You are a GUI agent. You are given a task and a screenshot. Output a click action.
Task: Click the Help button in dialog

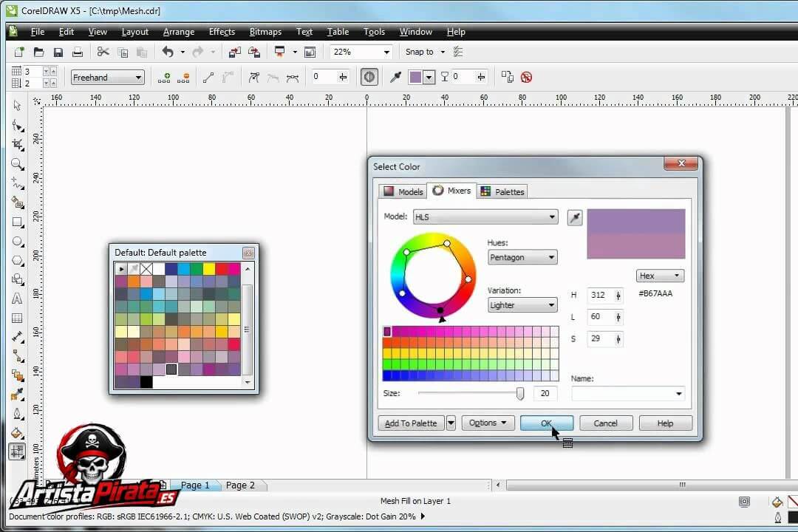click(665, 423)
